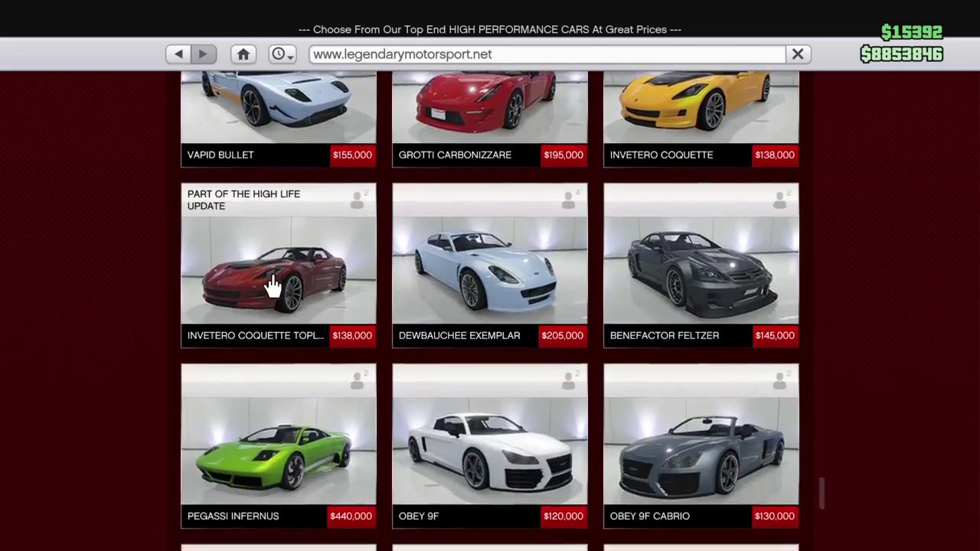The height and width of the screenshot is (551, 980).
Task: Click the $145,000 Feltzer price tag
Action: click(x=775, y=335)
